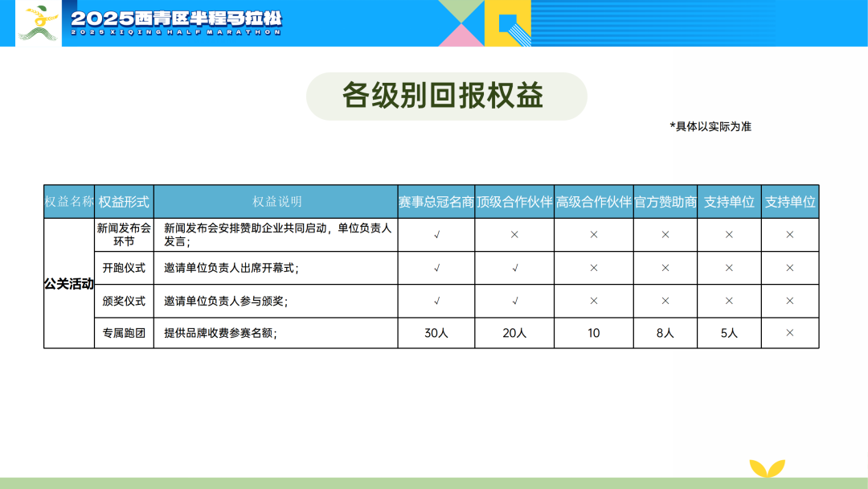Click the 30人 quota cell

436,333
